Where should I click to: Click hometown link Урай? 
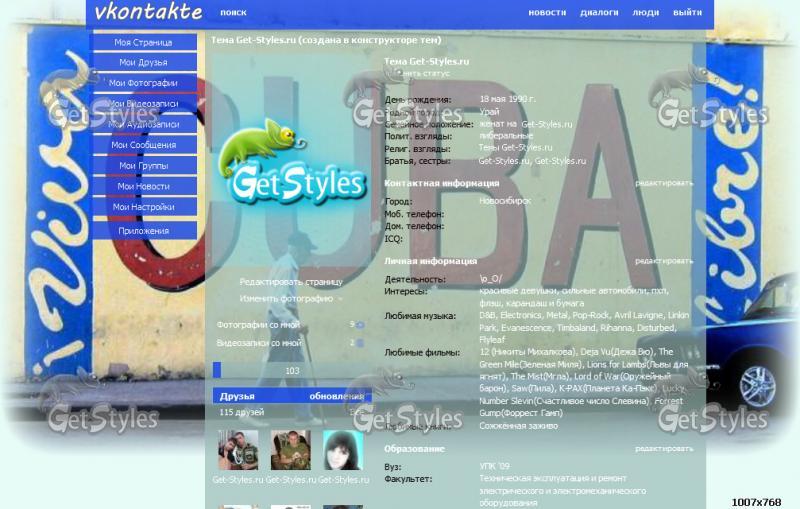489,112
